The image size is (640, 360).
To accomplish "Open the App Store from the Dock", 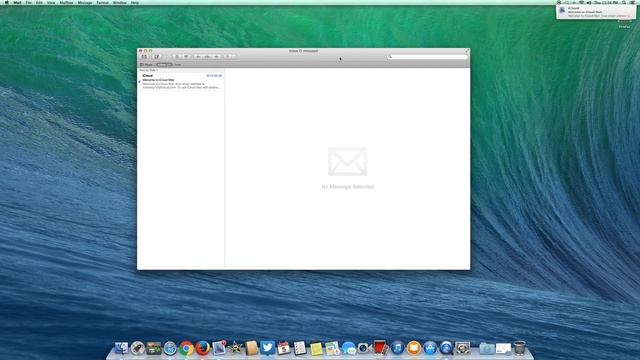I will [x=429, y=348].
